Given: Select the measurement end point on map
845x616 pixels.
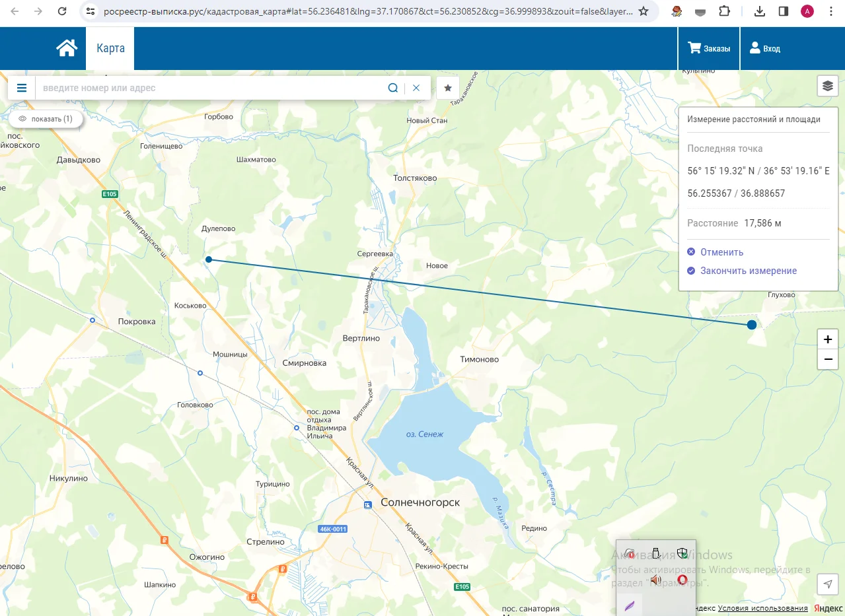Looking at the screenshot, I should (x=752, y=324).
